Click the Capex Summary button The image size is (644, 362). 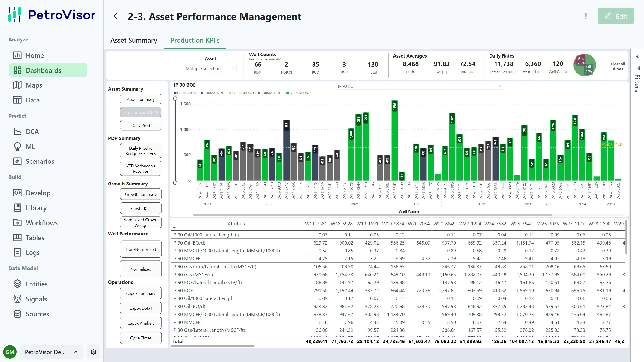point(141,293)
